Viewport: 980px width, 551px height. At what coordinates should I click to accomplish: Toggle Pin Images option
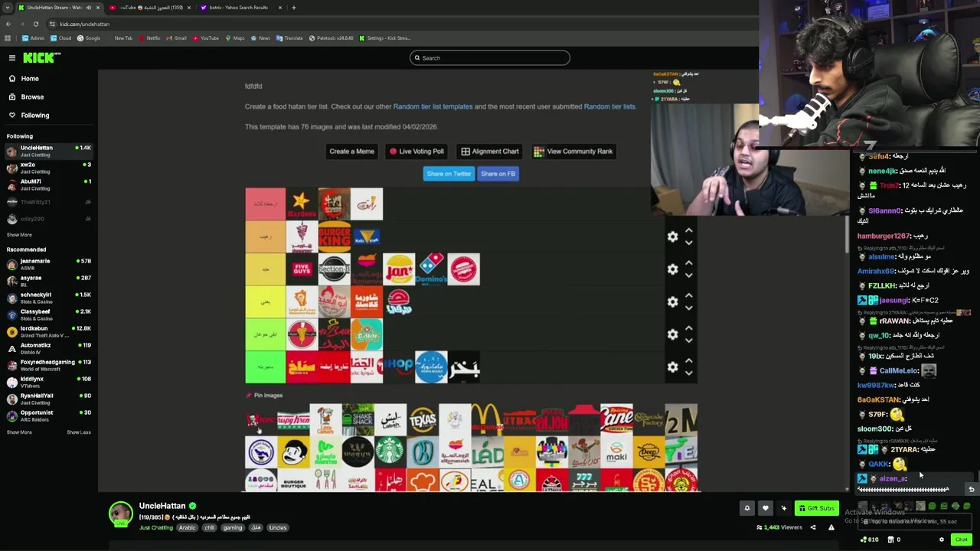(x=264, y=396)
